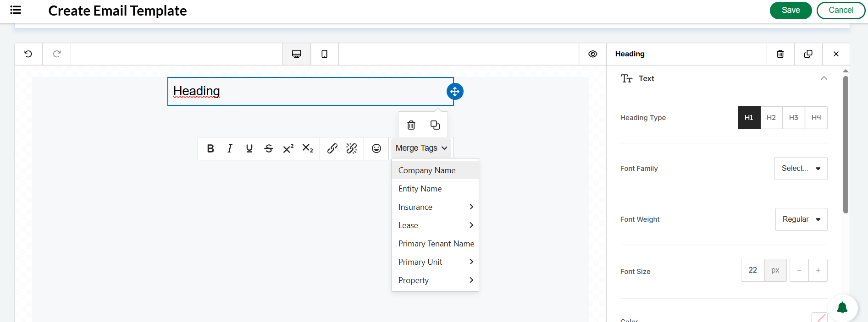The height and width of the screenshot is (322, 868).
Task: Save the email template
Action: 791,10
